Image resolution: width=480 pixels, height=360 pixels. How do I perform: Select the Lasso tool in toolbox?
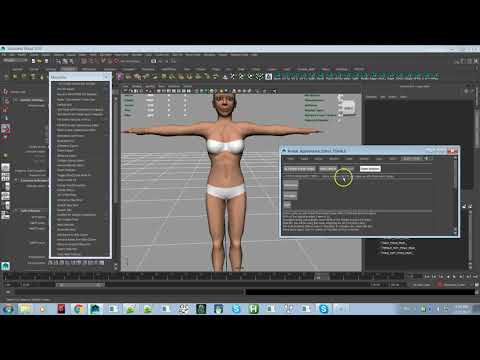pyautogui.click(x=5, y=101)
